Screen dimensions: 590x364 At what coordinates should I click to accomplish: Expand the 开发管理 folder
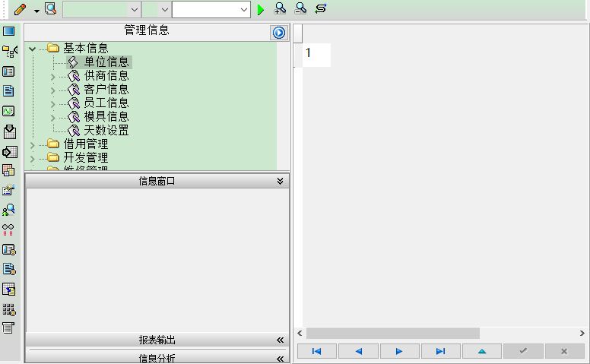tap(33, 159)
